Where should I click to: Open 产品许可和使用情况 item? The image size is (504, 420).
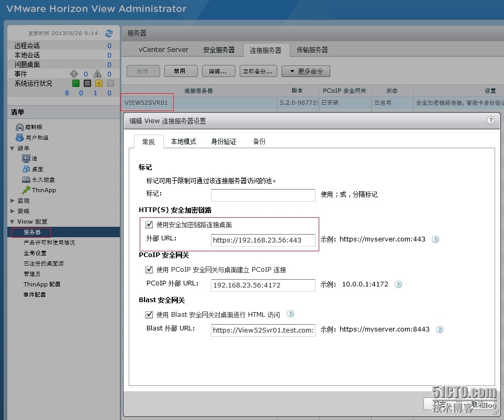(x=49, y=242)
